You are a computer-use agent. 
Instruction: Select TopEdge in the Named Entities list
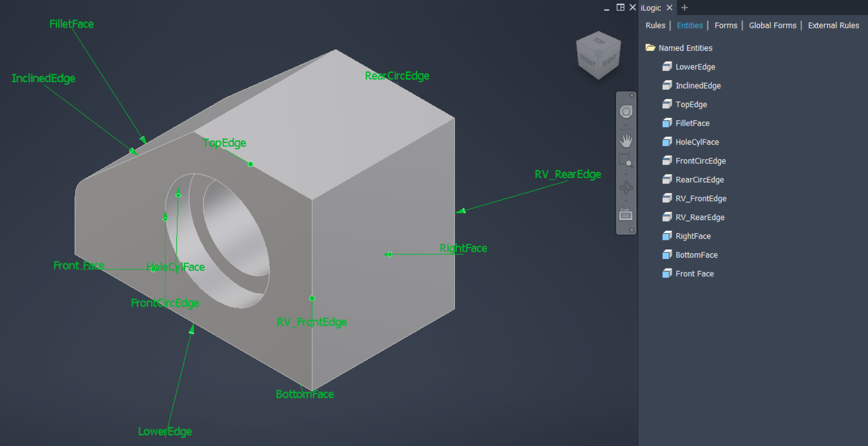691,104
